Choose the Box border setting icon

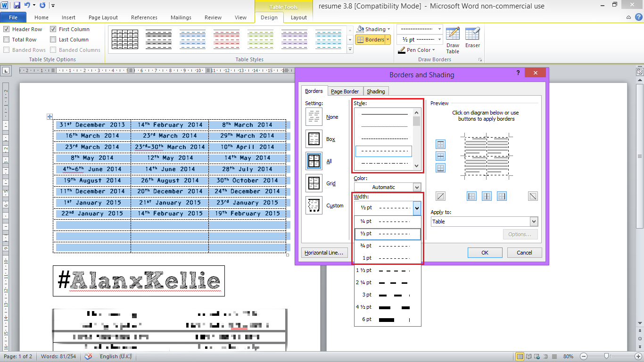(x=314, y=139)
